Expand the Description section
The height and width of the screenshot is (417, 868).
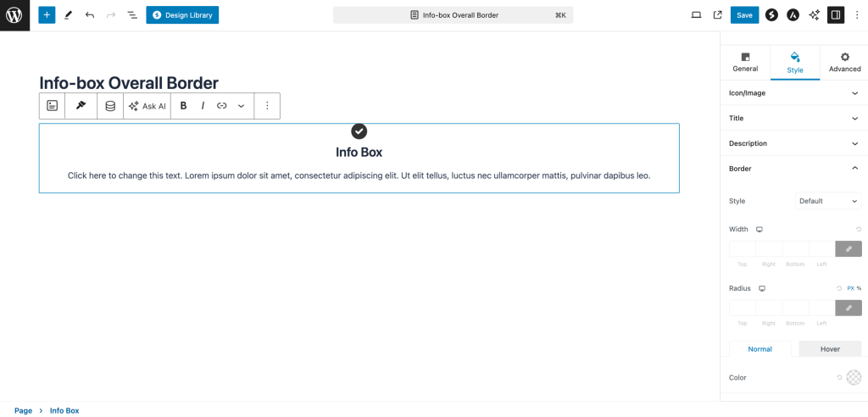pos(793,143)
